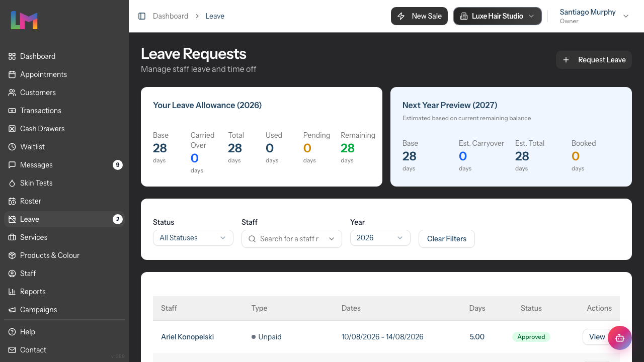Click the Messages speech bubble icon
The height and width of the screenshot is (362, 644).
click(x=12, y=165)
